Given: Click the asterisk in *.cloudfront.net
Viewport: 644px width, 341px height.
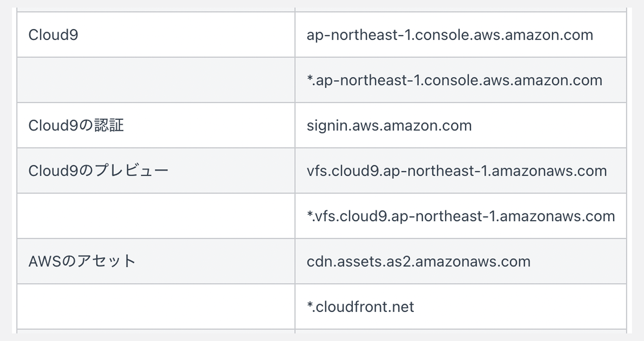Looking at the screenshot, I should (x=309, y=304).
